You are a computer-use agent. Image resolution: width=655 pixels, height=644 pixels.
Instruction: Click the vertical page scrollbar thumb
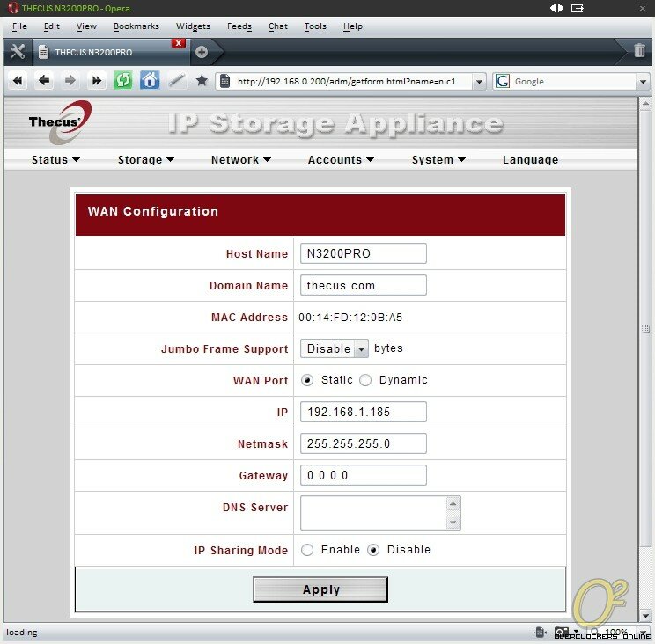click(645, 328)
